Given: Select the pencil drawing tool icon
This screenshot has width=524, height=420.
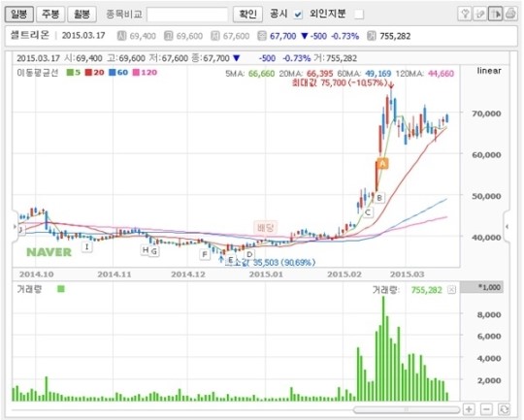Looking at the screenshot, I should pos(480,14).
